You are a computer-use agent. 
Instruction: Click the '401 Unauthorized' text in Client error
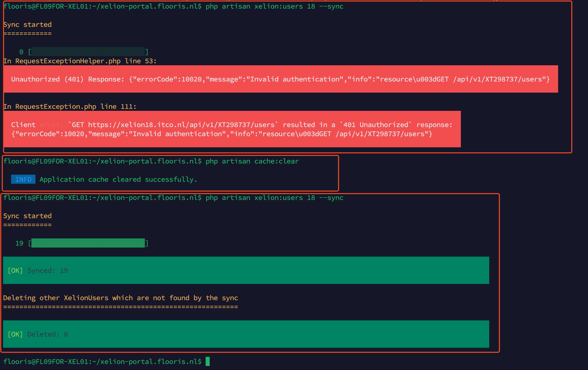tap(376, 125)
